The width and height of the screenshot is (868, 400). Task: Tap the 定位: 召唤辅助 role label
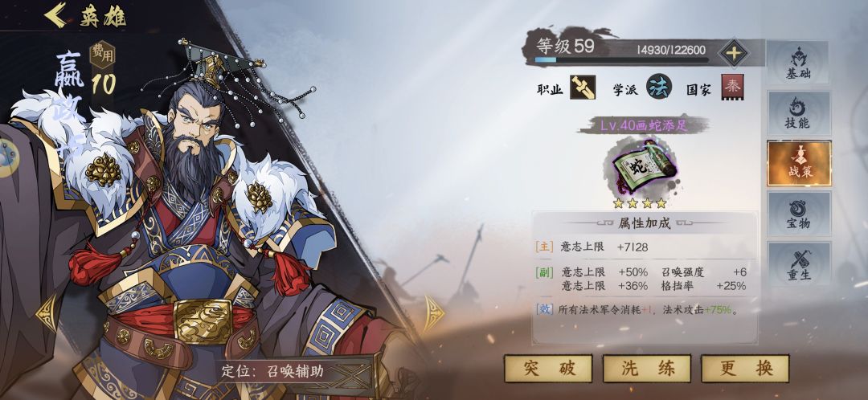point(272,370)
